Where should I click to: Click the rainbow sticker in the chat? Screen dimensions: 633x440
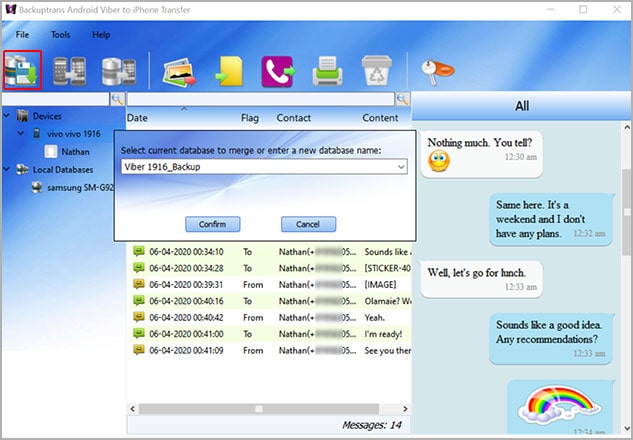(558, 403)
